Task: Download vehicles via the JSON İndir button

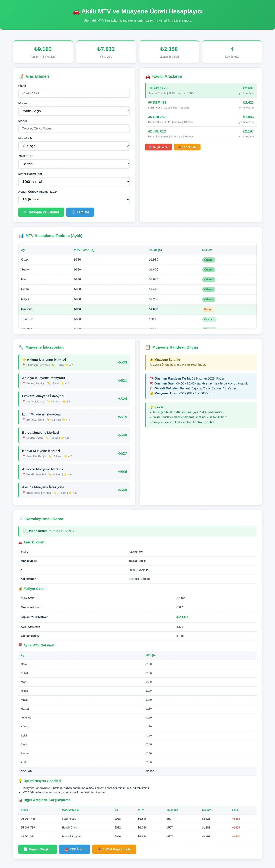Action: click(187, 147)
